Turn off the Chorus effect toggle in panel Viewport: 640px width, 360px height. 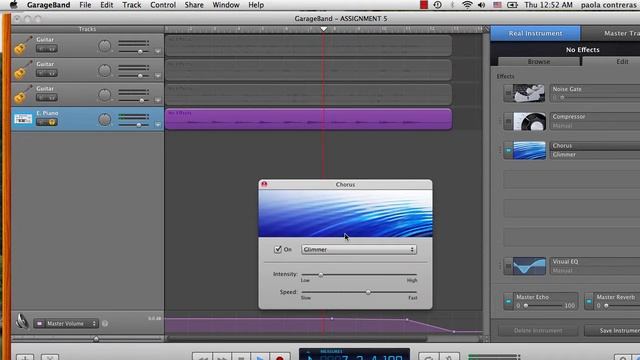point(508,150)
